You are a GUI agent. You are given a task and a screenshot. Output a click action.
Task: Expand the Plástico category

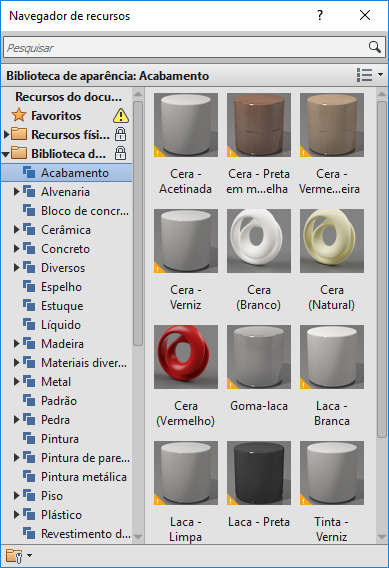pos(16,514)
